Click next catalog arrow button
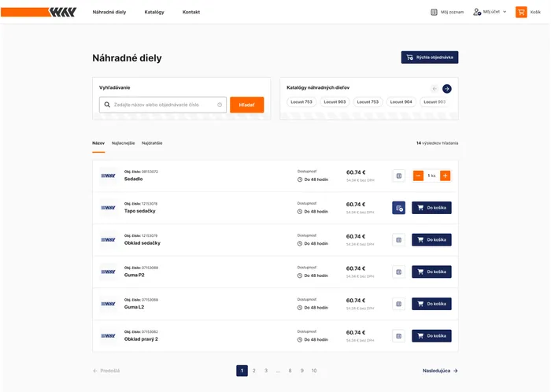 click(x=447, y=89)
